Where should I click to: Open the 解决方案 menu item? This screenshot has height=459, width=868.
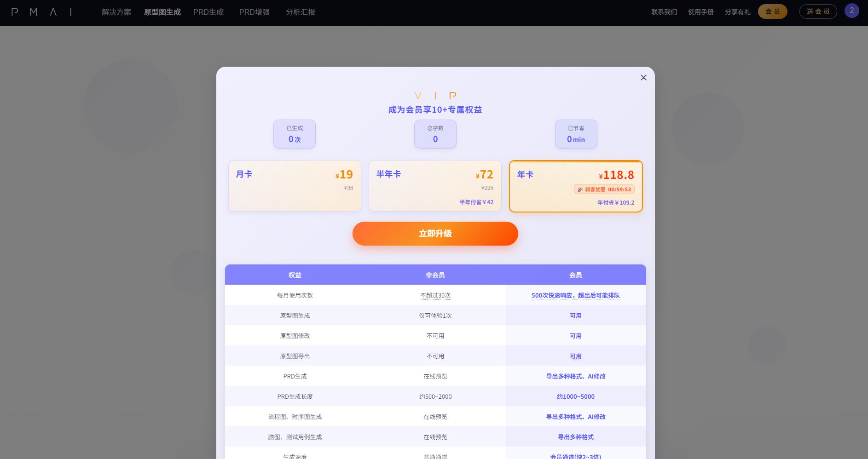pos(116,12)
